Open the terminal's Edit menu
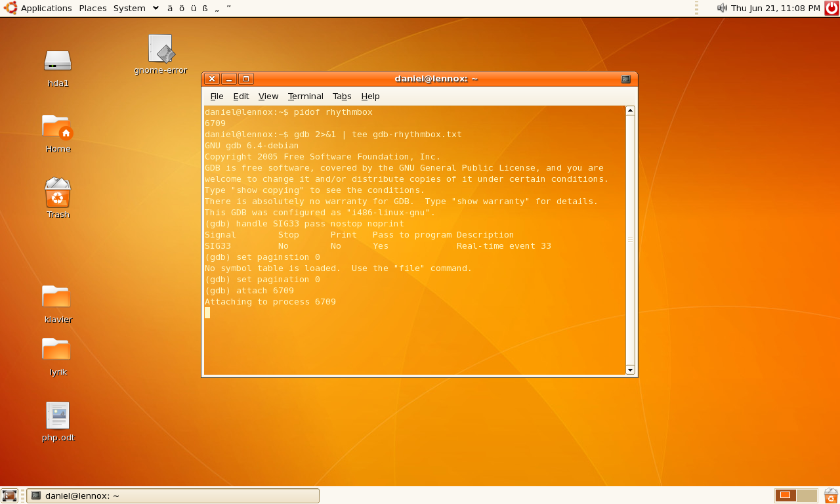This screenshot has width=840, height=504. tap(241, 96)
